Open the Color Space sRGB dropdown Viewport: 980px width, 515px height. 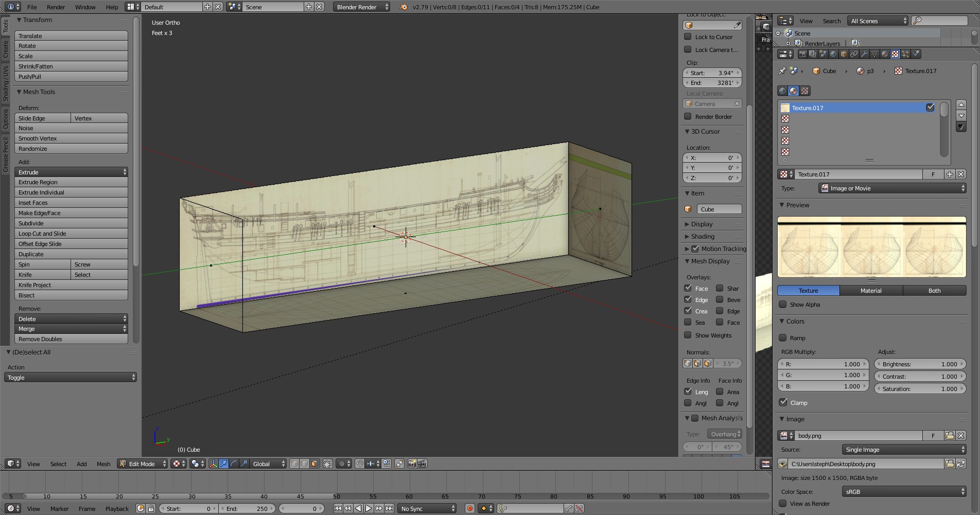pos(904,492)
